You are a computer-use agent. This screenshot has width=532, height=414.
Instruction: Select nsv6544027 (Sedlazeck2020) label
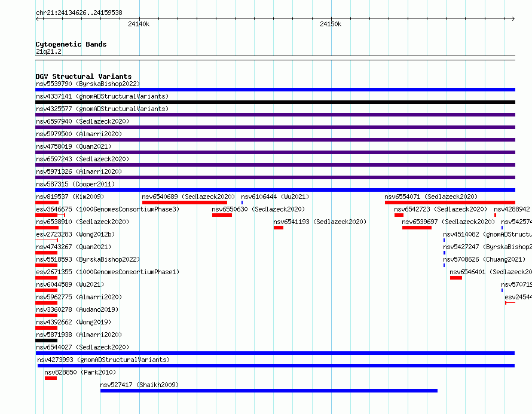click(x=82, y=347)
